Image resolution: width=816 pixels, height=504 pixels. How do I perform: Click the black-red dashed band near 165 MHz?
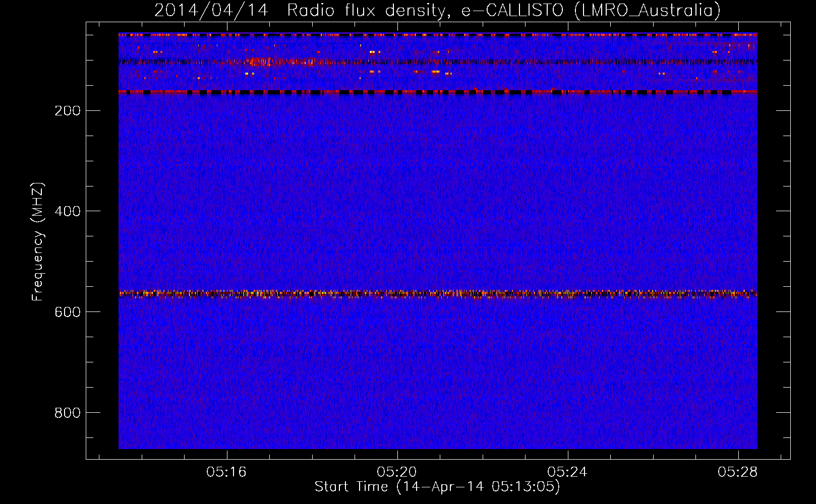pyautogui.click(x=438, y=92)
